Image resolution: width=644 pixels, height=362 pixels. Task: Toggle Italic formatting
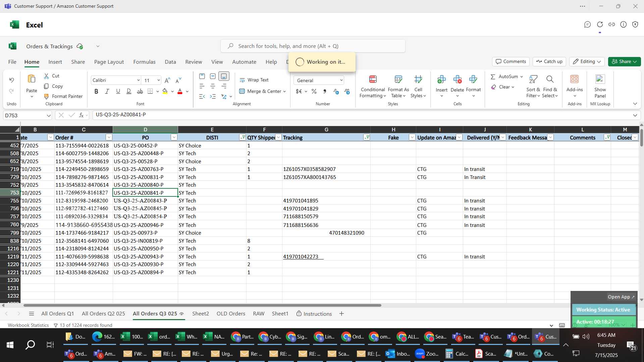pyautogui.click(x=107, y=91)
